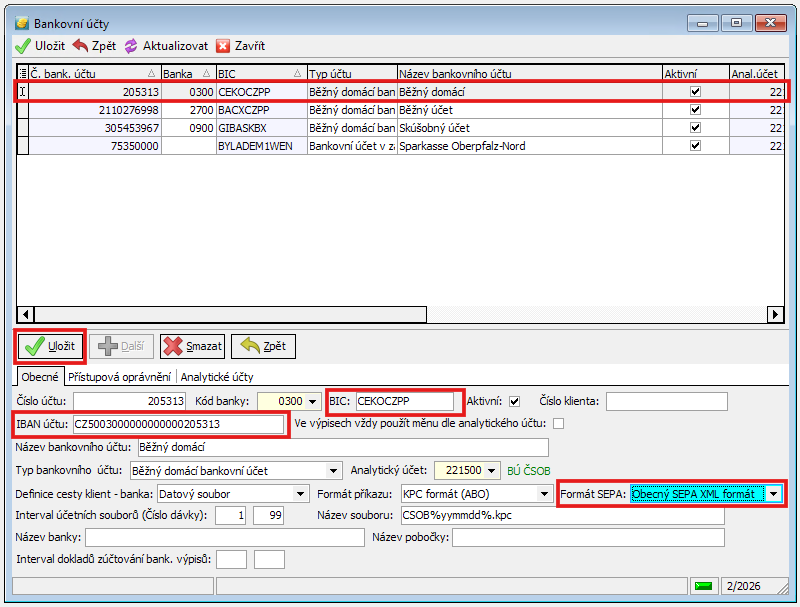The image size is (800, 607).
Task: Click the Zavřít red icon in toolbar
Action: [223, 46]
